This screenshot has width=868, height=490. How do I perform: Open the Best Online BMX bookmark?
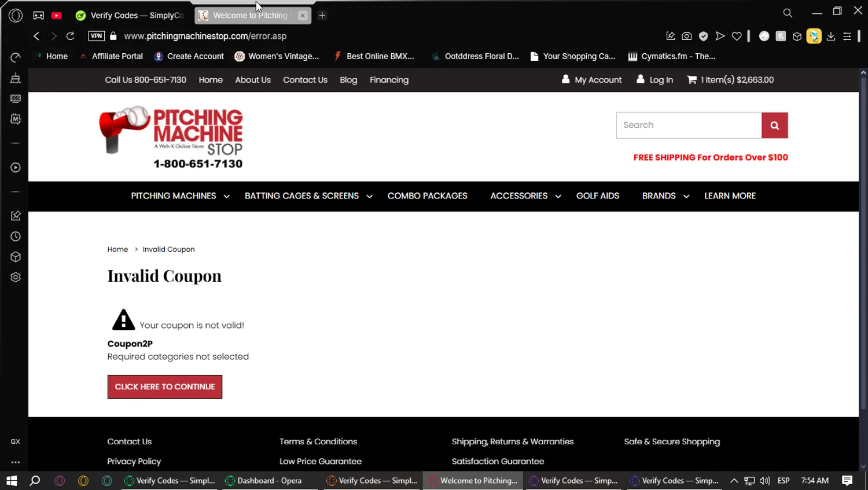coord(374,56)
